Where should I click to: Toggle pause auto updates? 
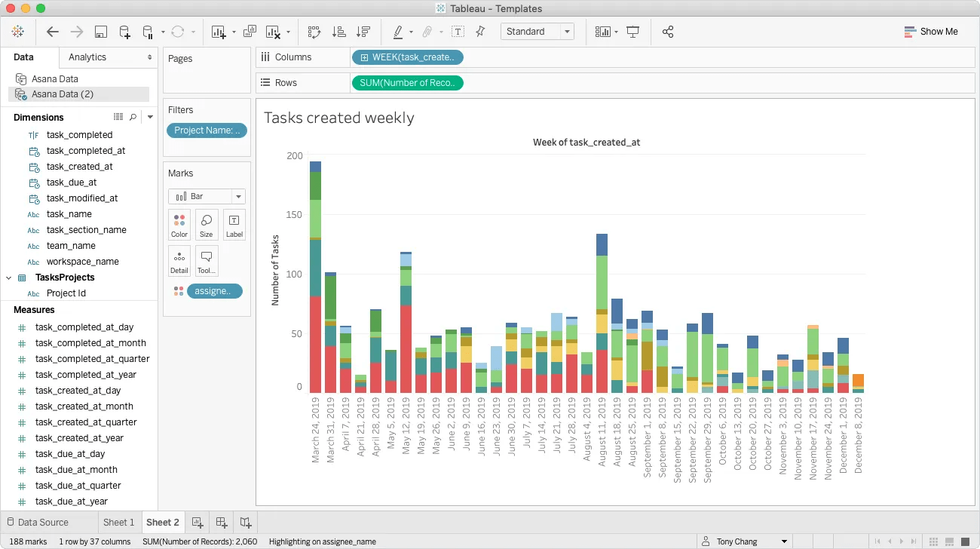pos(148,32)
